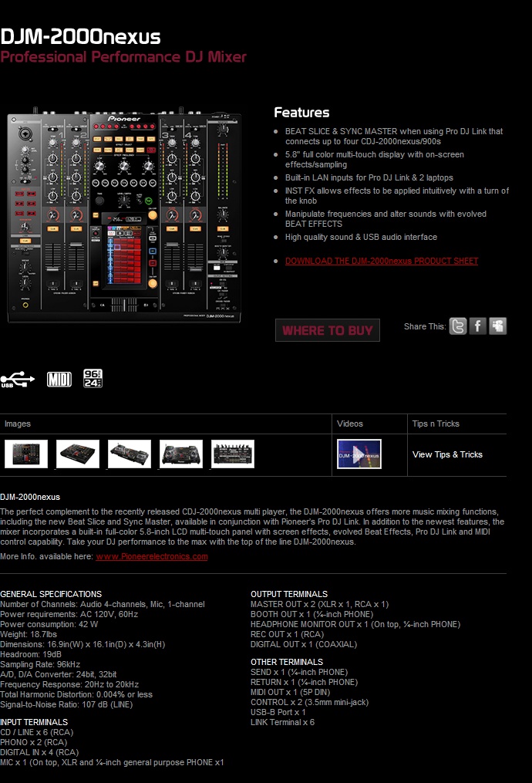Click the WHERE TO BUY button
The height and width of the screenshot is (783, 532).
pyautogui.click(x=328, y=330)
